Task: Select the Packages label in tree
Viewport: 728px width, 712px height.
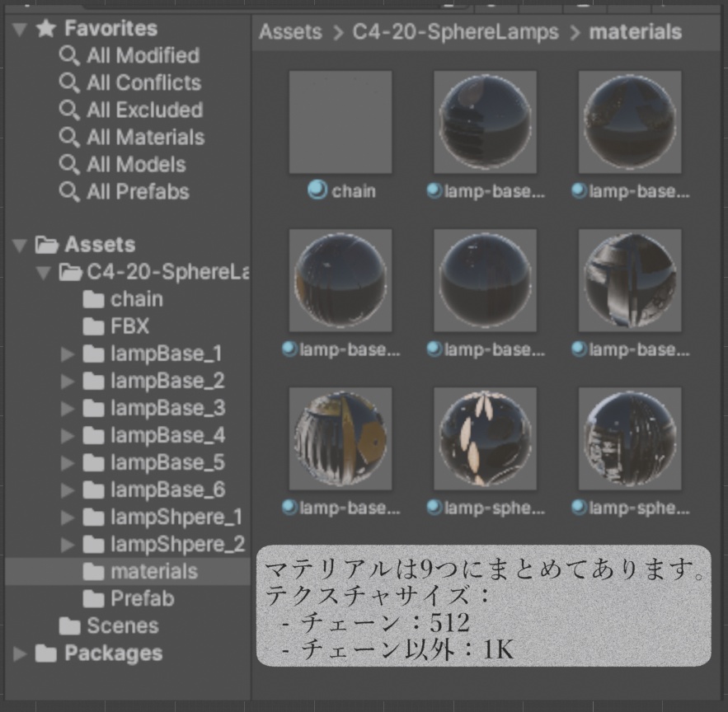Action: point(114,653)
